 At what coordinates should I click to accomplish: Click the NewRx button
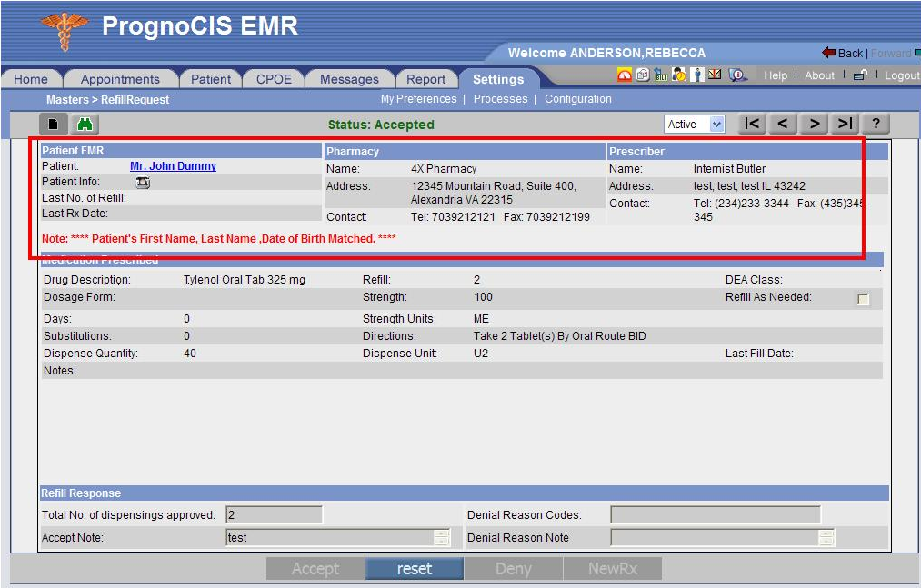click(613, 569)
